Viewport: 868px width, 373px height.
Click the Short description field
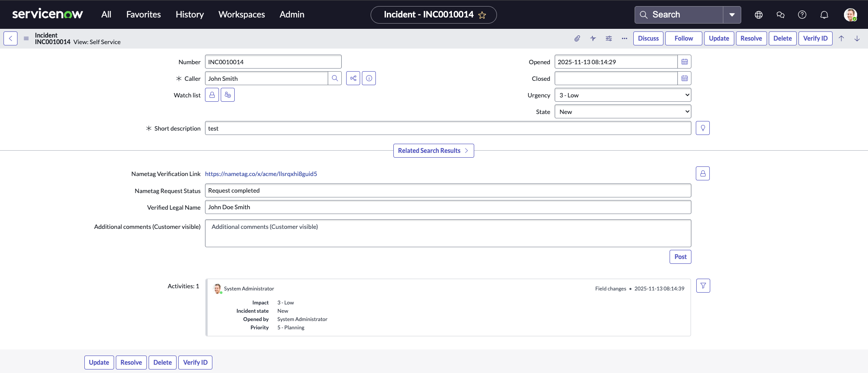pyautogui.click(x=448, y=128)
